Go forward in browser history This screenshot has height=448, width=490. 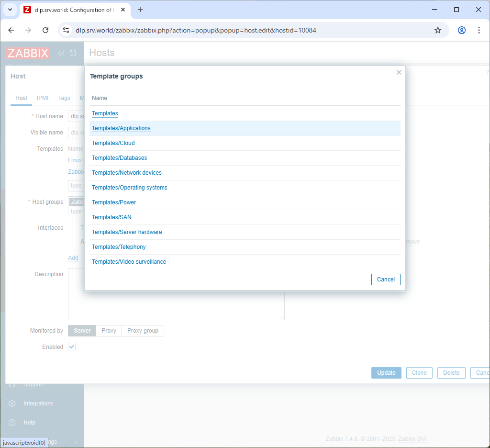pos(28,30)
